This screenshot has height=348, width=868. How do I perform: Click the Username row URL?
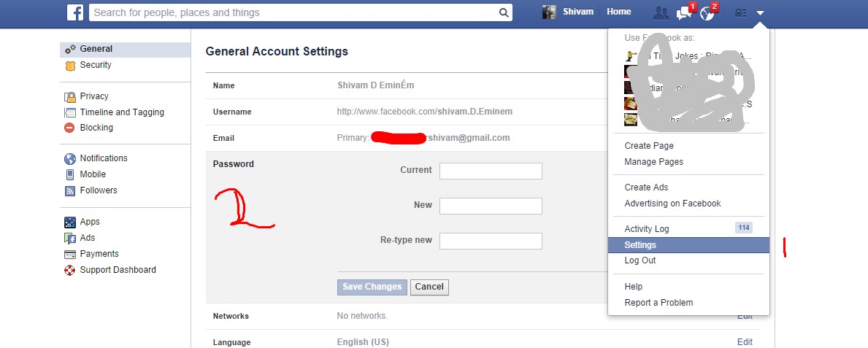coord(425,112)
